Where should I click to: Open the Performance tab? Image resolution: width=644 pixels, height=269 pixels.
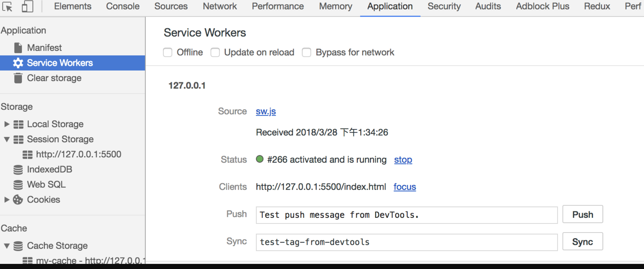[x=278, y=6]
